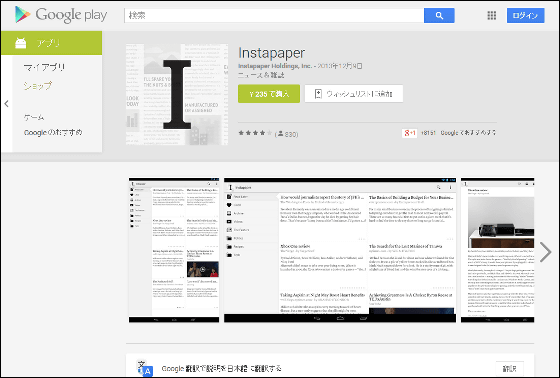
Task: Click the star rating display
Action: 255,133
